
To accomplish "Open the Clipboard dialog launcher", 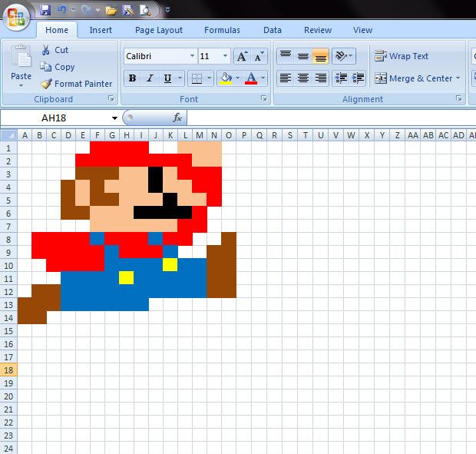I will pos(111,98).
